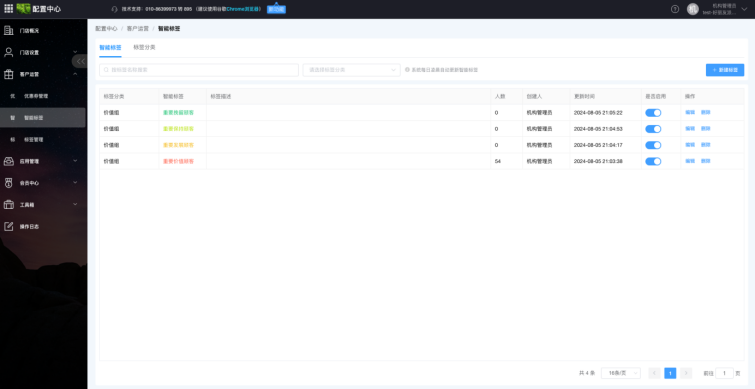Open 标签管理 in sidebar
The width and height of the screenshot is (755, 389).
(34, 140)
